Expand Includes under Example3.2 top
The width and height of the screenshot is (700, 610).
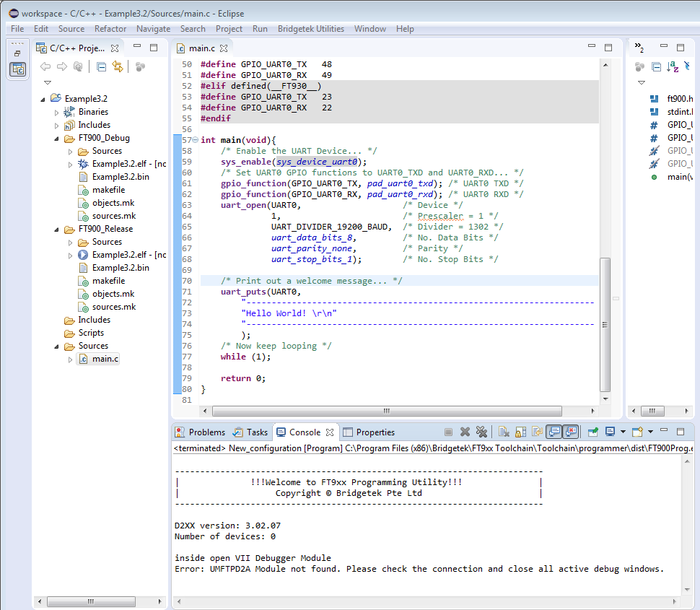[57, 126]
